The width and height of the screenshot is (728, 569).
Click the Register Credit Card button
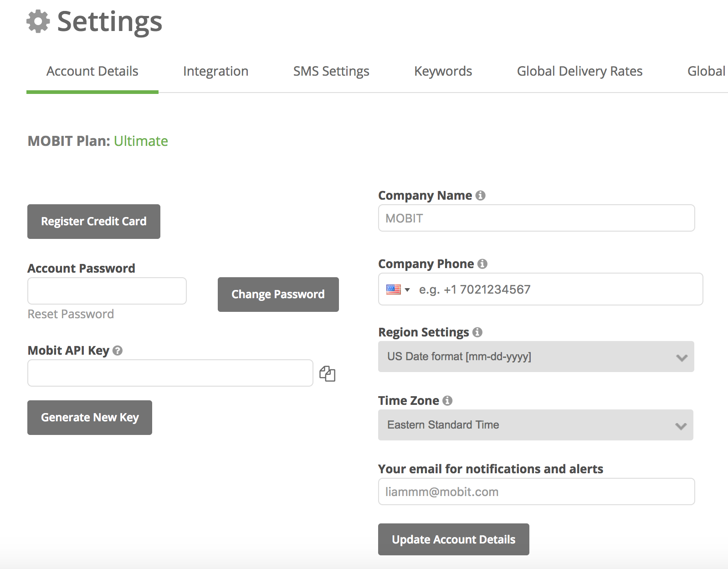(x=94, y=222)
